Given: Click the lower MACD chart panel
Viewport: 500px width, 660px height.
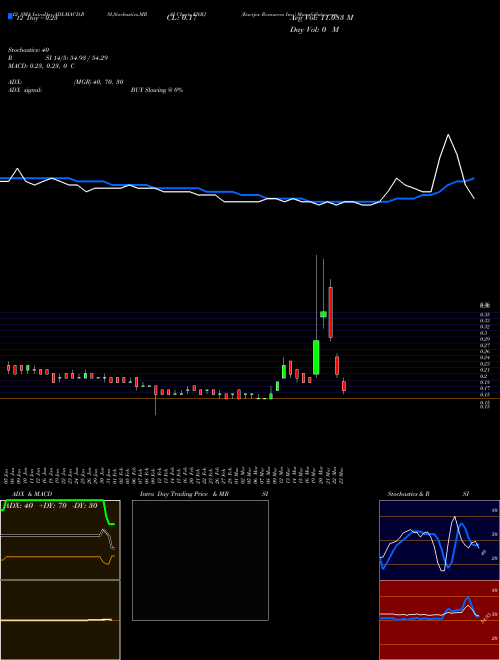Looking at the screenshot, I should pyautogui.click(x=60, y=620).
